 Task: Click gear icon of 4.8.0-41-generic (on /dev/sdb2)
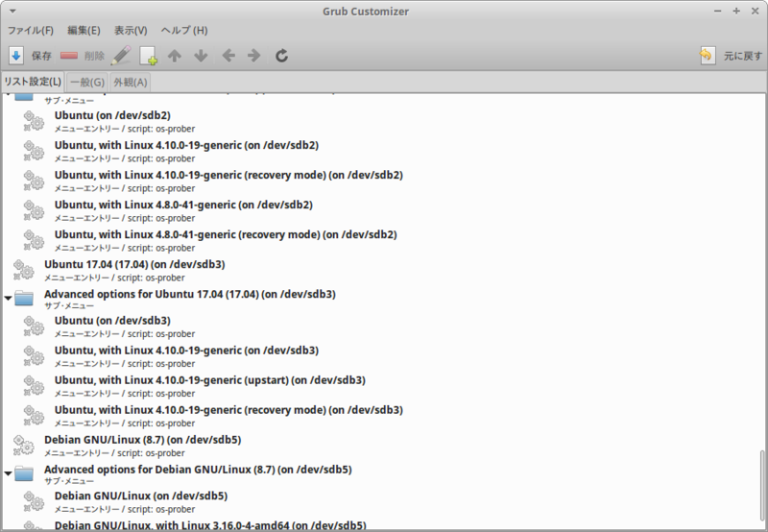pos(34,210)
